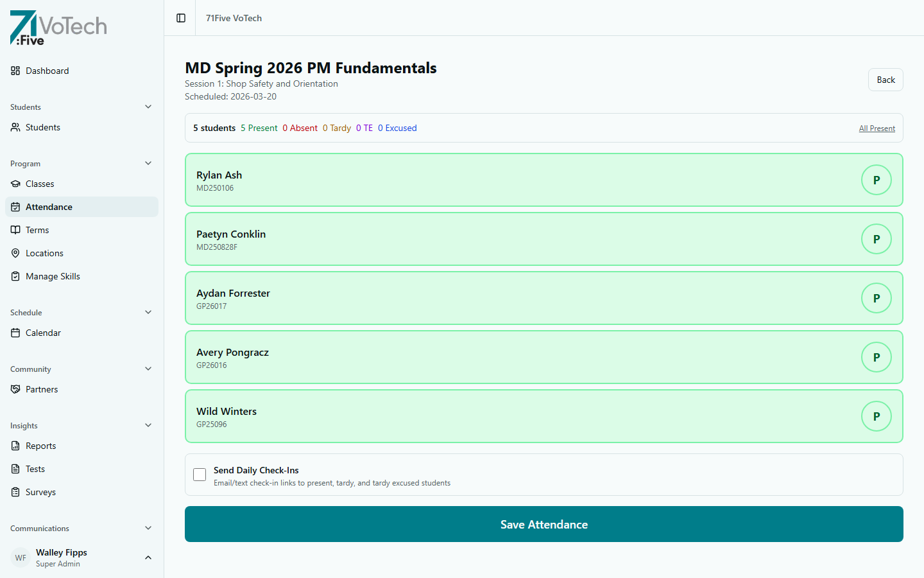
Task: Click the All Present link
Action: point(877,128)
